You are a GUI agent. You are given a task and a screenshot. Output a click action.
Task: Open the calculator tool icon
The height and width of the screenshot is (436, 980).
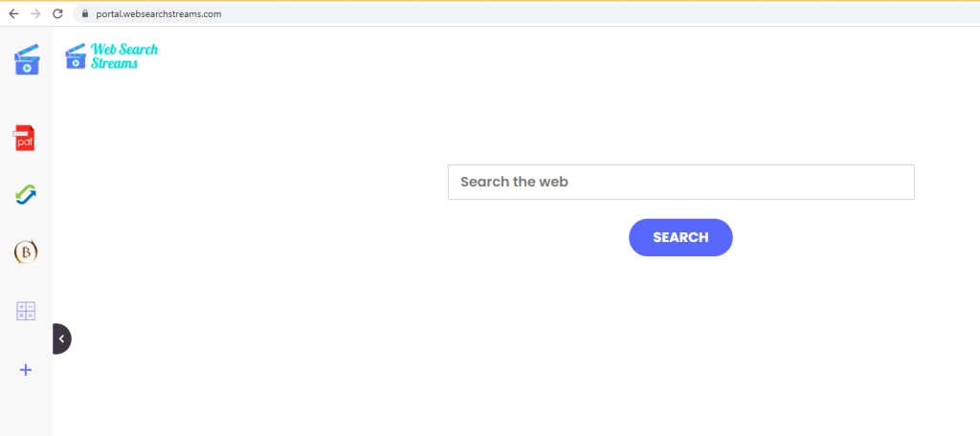[x=26, y=311]
